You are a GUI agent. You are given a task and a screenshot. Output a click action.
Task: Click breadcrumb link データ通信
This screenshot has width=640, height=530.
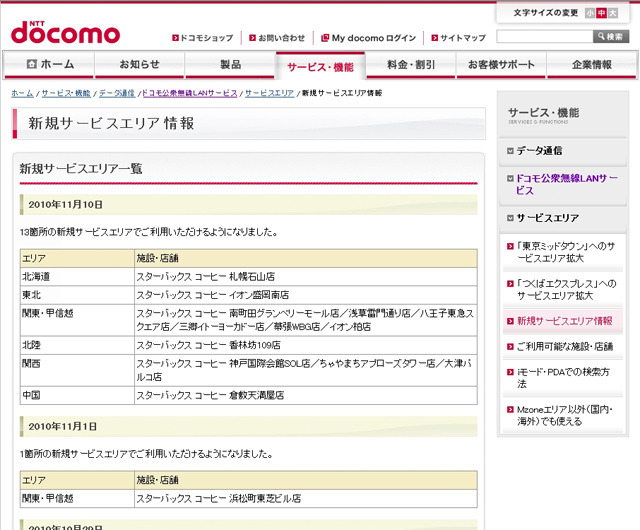coord(117,93)
